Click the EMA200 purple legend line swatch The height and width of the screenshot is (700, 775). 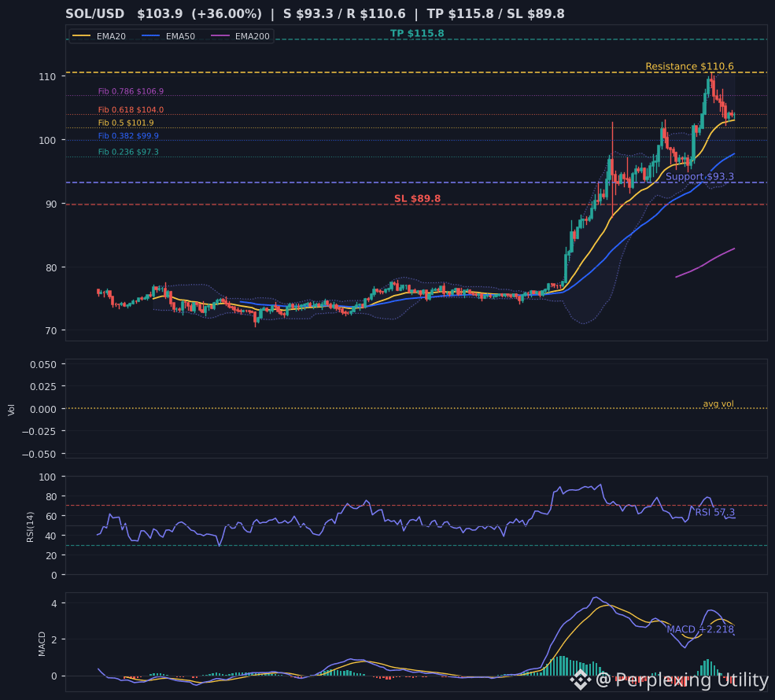pyautogui.click(x=220, y=36)
